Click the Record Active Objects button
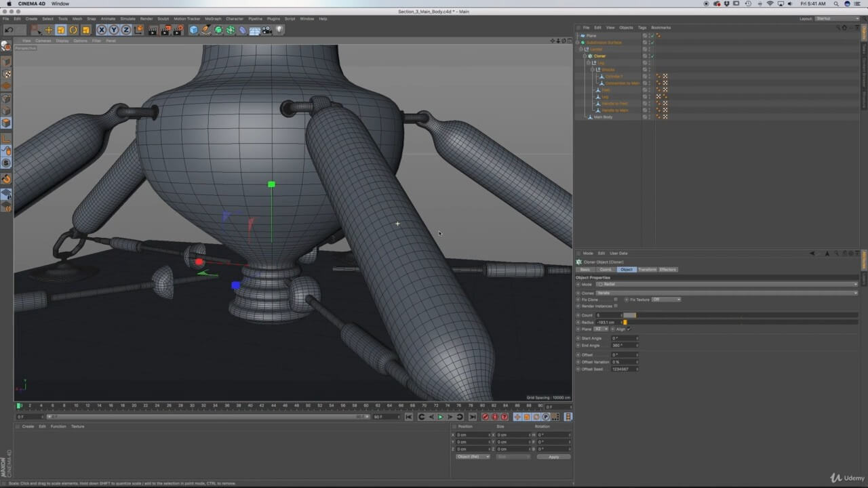 click(x=486, y=417)
